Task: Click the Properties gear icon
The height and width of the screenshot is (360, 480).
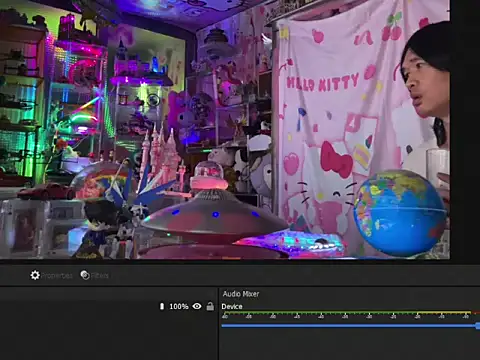Action: [x=35, y=275]
